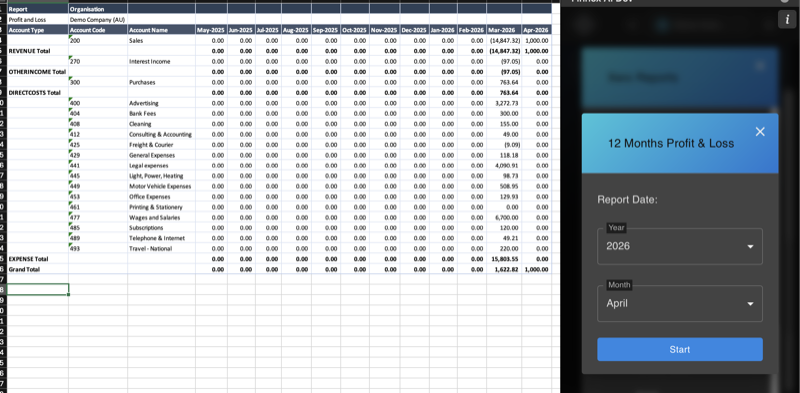Click the "(9.09)" Freight & Courier value

[x=504, y=144]
